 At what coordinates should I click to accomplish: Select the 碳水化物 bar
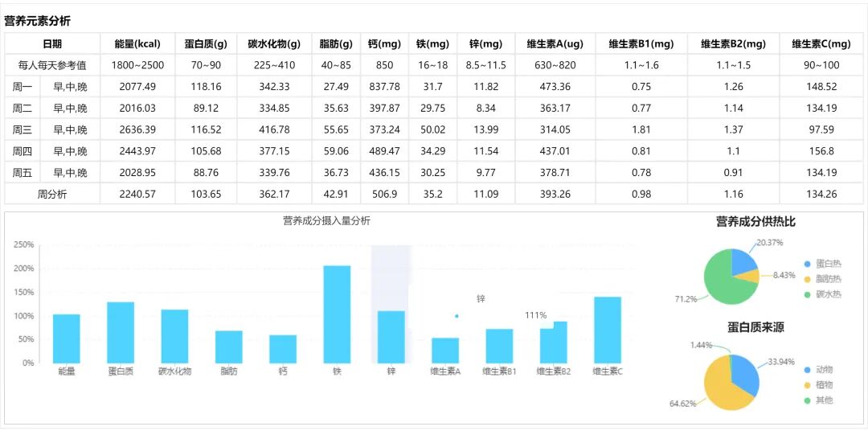pos(175,336)
